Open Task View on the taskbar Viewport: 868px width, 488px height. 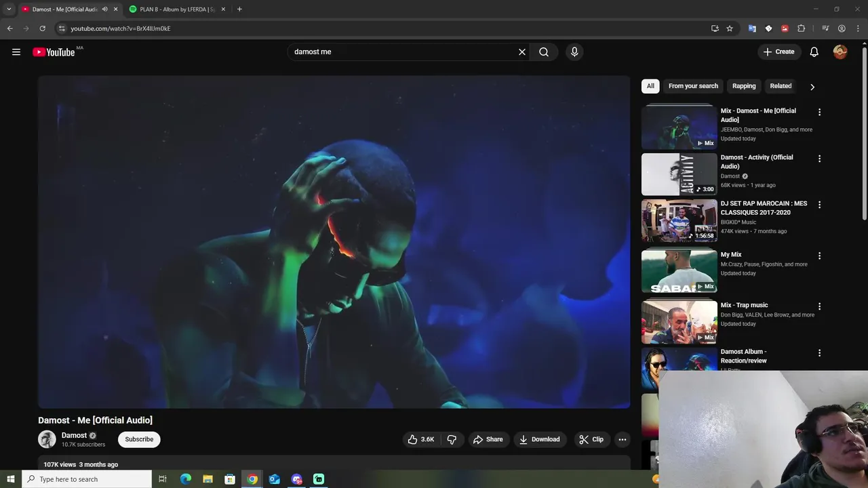(163, 479)
